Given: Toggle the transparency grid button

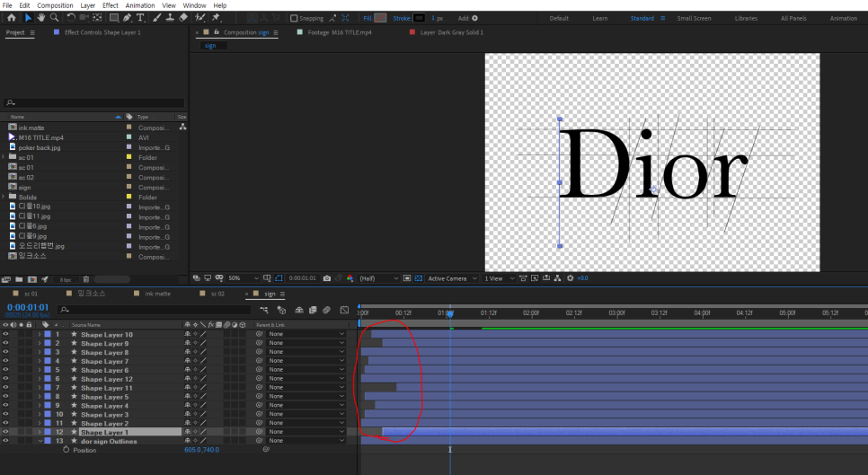Looking at the screenshot, I should tap(419, 278).
